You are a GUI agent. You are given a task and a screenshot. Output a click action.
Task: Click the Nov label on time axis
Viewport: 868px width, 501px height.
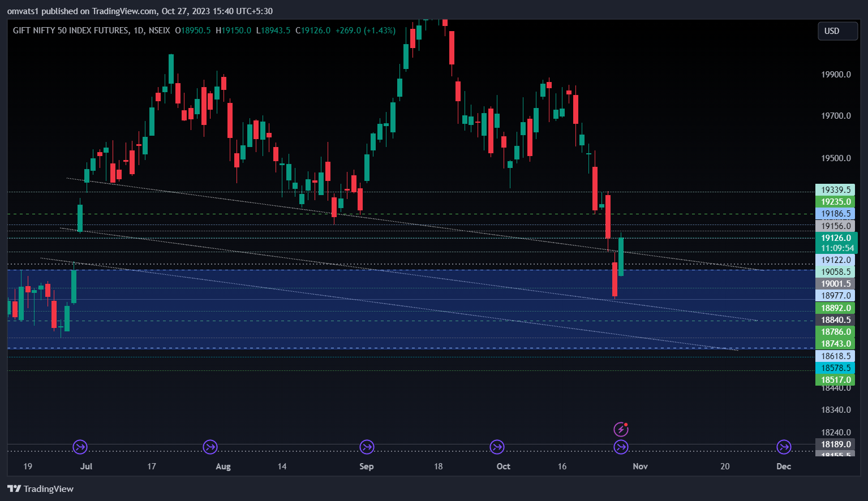(640, 467)
